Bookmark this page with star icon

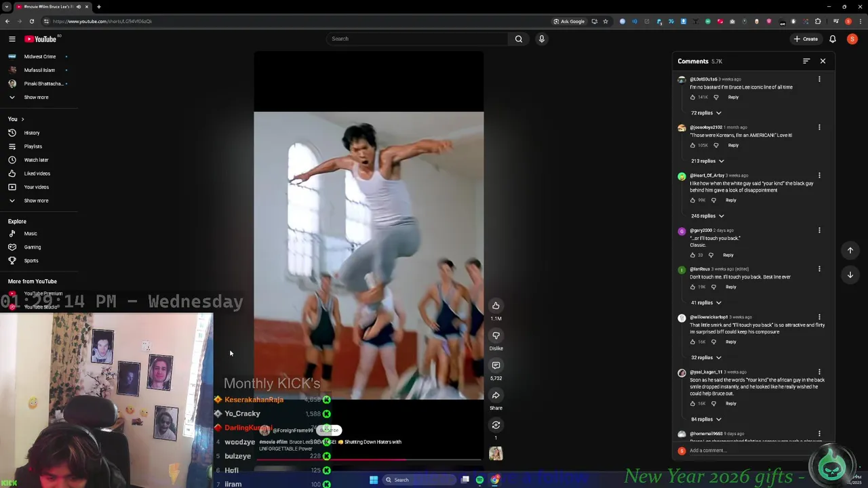(606, 21)
